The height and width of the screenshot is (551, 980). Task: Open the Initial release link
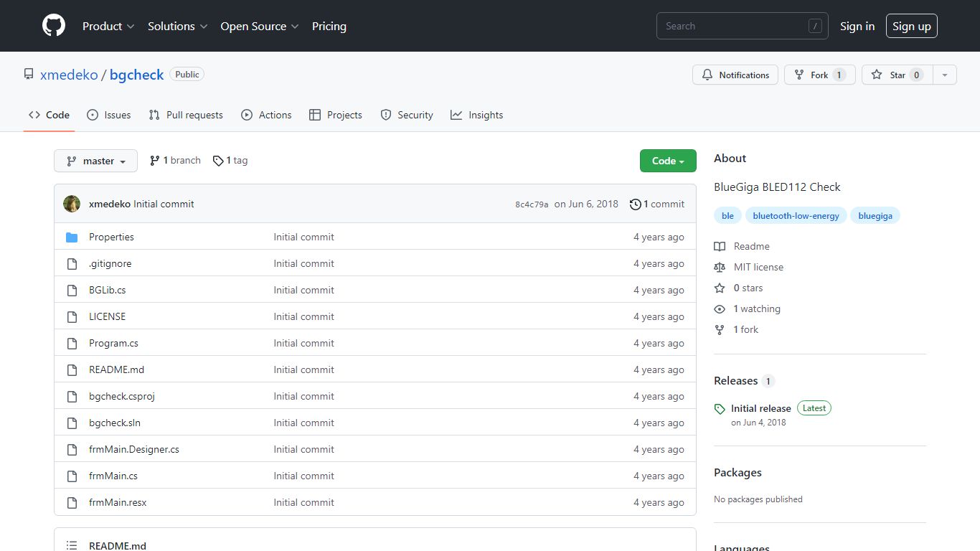pyautogui.click(x=760, y=408)
